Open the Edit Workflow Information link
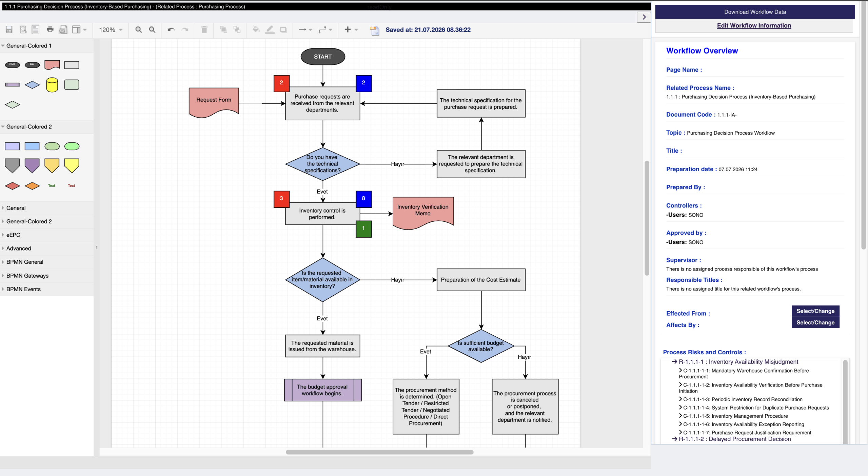The width and height of the screenshot is (868, 476). coord(754,25)
